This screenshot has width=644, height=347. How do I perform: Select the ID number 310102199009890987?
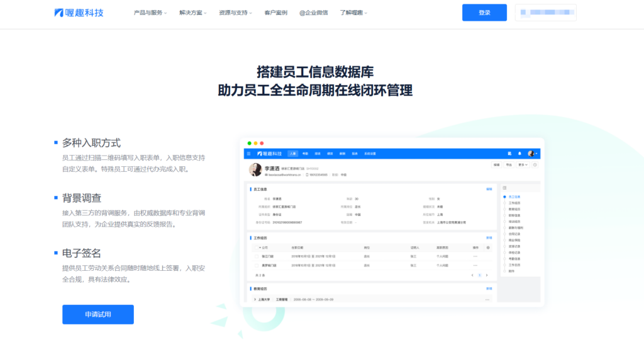[287, 222]
